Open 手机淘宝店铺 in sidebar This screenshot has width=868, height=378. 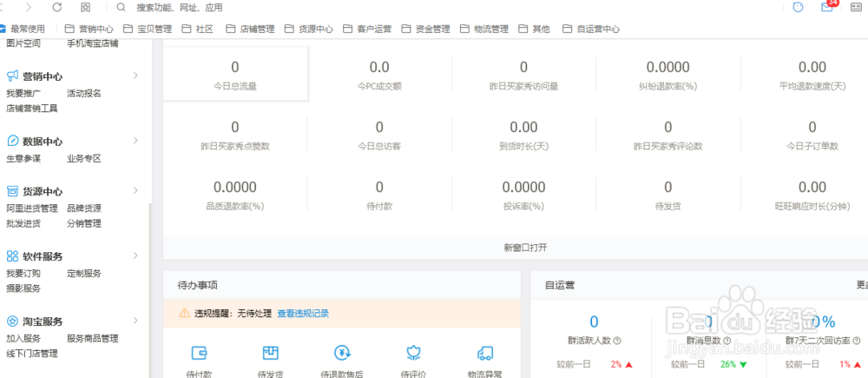[x=93, y=43]
